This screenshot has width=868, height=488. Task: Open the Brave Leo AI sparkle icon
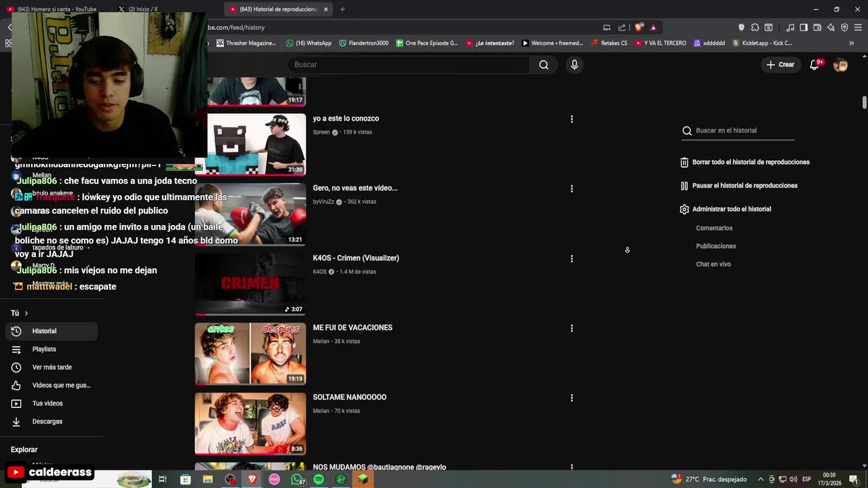click(831, 28)
